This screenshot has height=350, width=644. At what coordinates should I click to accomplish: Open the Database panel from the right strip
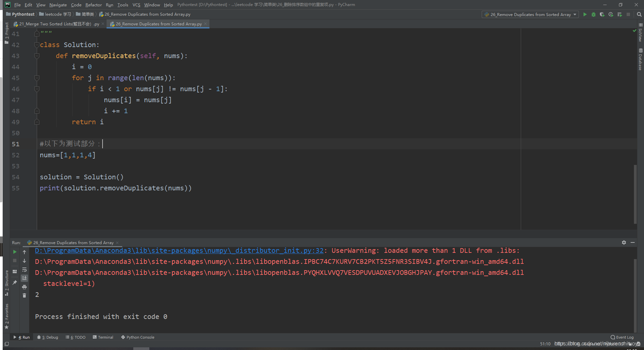(x=640, y=59)
